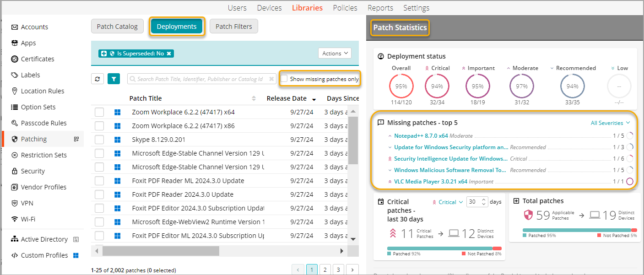Open the Critical severity dropdown
Screen dimensions: 644x275
pos(447,202)
